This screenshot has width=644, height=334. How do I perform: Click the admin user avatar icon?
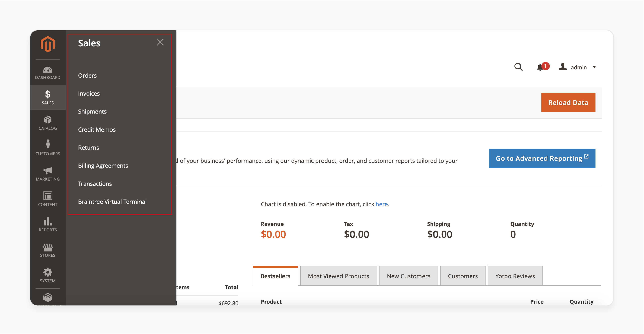[x=563, y=67]
